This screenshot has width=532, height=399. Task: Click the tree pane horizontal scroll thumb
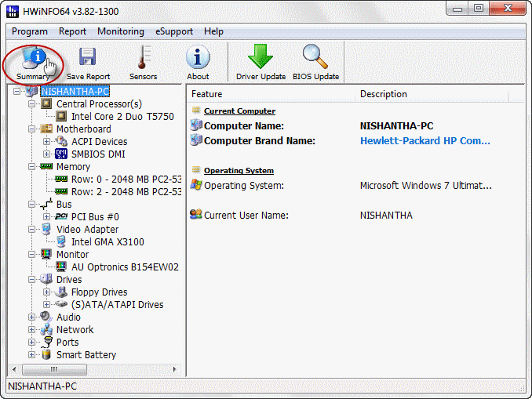click(54, 369)
